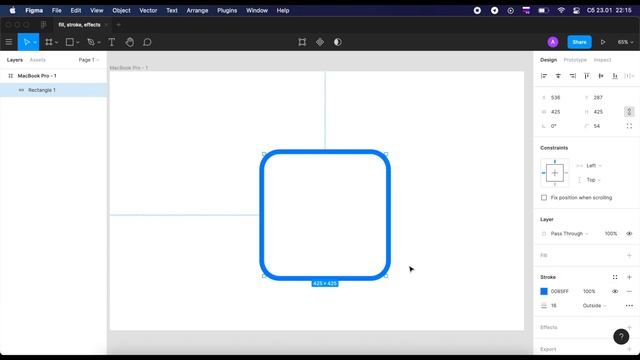Add a new Stroke
The height and width of the screenshot is (360, 640).
point(629,277)
